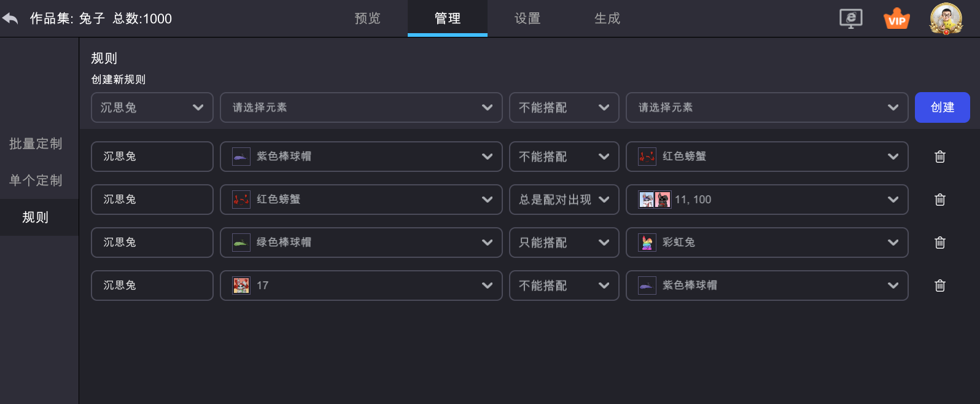Open the 只能搭配 rule type dropdown

564,243
